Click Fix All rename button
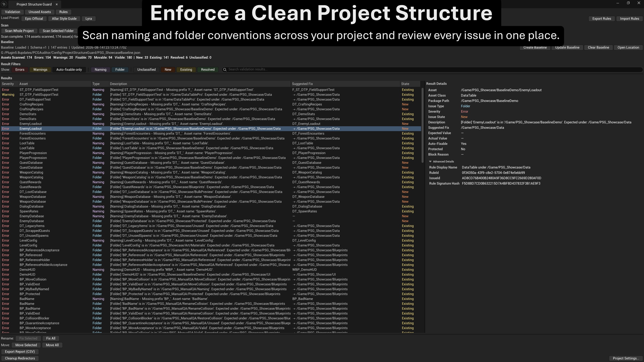The width and height of the screenshot is (644, 362). point(51,338)
